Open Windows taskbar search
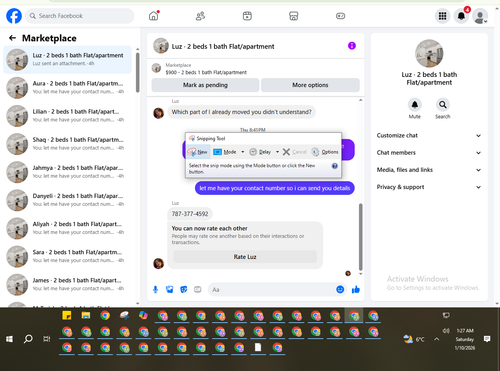Viewport: 500px width, 371px height. [x=28, y=339]
